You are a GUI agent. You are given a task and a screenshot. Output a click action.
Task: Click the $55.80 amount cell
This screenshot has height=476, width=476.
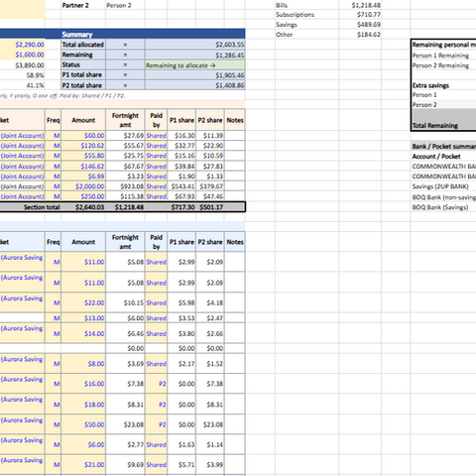pyautogui.click(x=83, y=156)
